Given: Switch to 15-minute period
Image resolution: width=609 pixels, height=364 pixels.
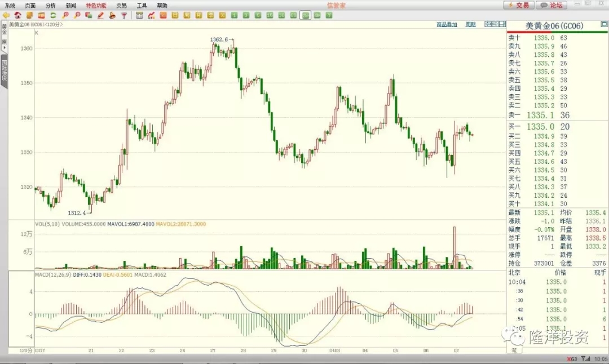Looking at the screenshot, I should click(270, 16).
